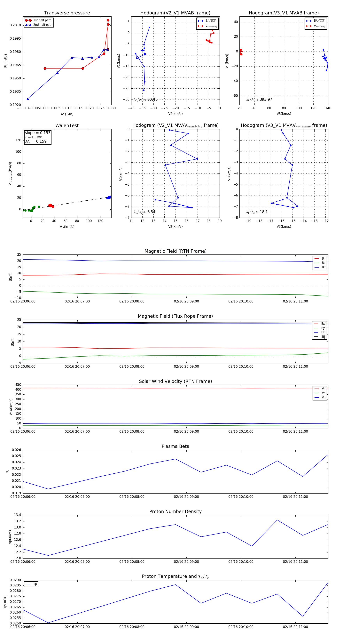Click the blue '2nd half path' legend triangle
This screenshot has height=644, width=351.
28,25
